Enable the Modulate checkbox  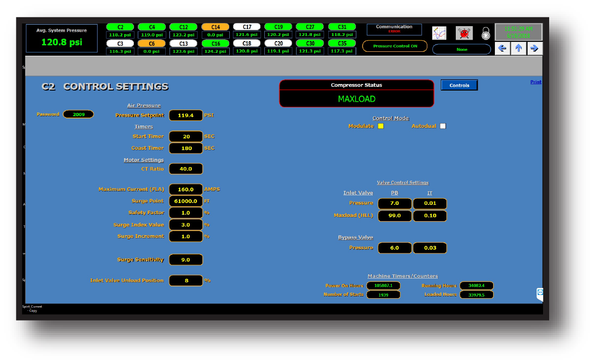(381, 126)
